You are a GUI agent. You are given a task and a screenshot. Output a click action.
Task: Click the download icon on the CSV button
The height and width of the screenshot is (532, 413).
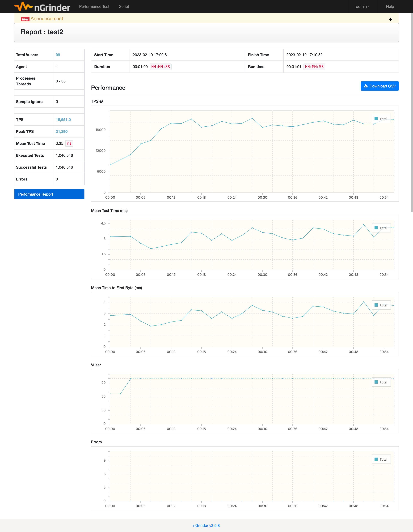coord(366,86)
